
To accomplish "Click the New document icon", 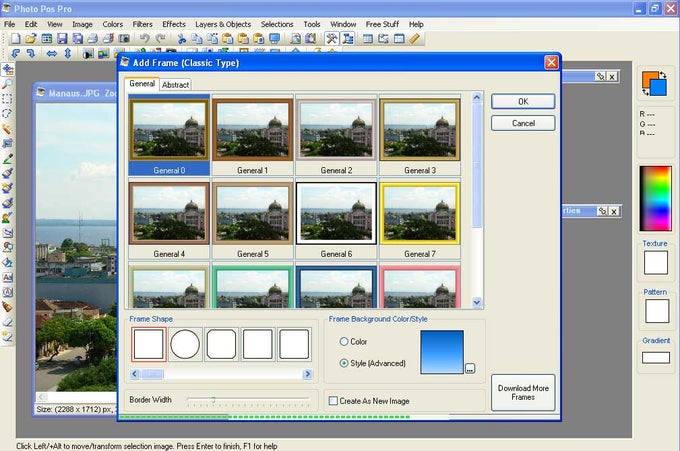I will pyautogui.click(x=16, y=39).
